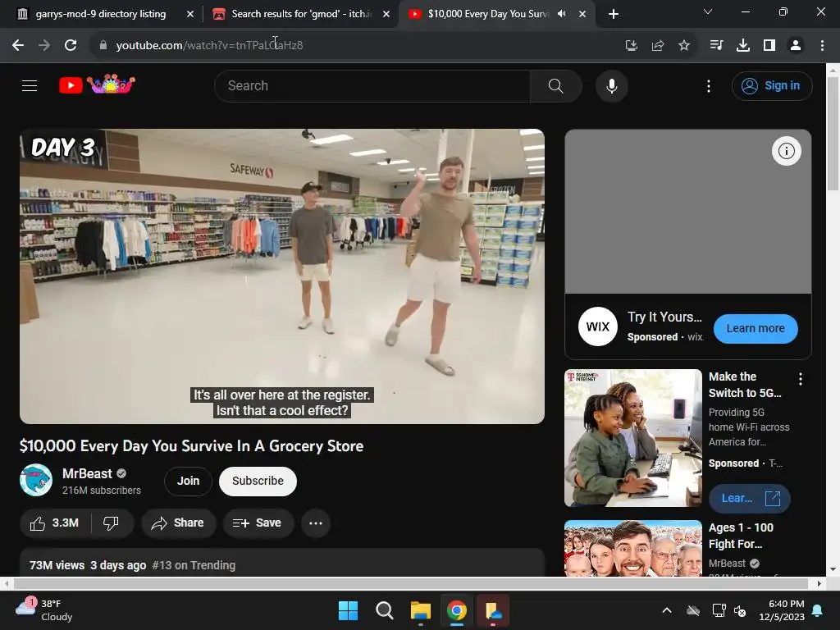Share this page from the address bar
840x630 pixels.
click(658, 45)
